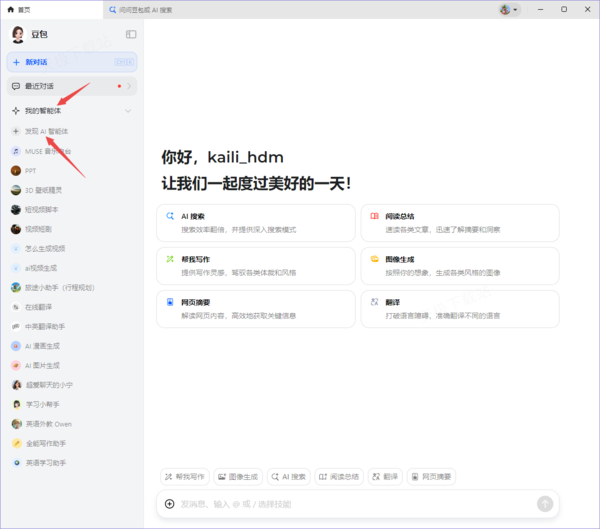Viewport: 600px width, 529px height.
Task: Click the plus attachment icon in the message box
Action: (170, 503)
